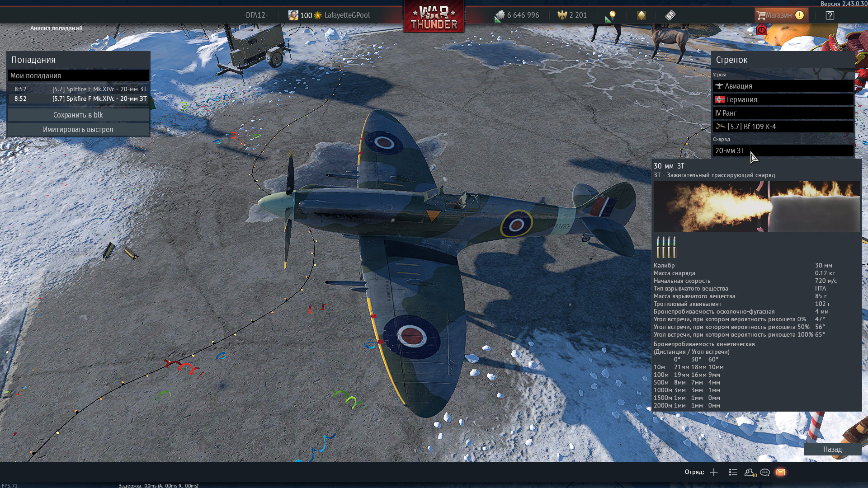Click the War Thunder logo

point(434,17)
